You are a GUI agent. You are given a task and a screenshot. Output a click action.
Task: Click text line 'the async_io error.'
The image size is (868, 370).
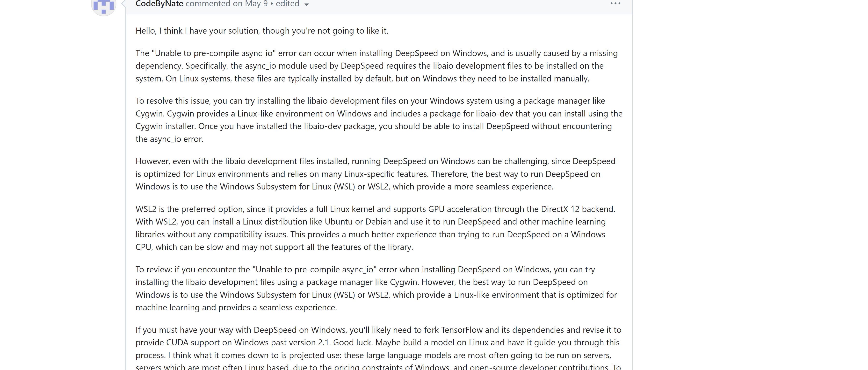click(x=169, y=139)
